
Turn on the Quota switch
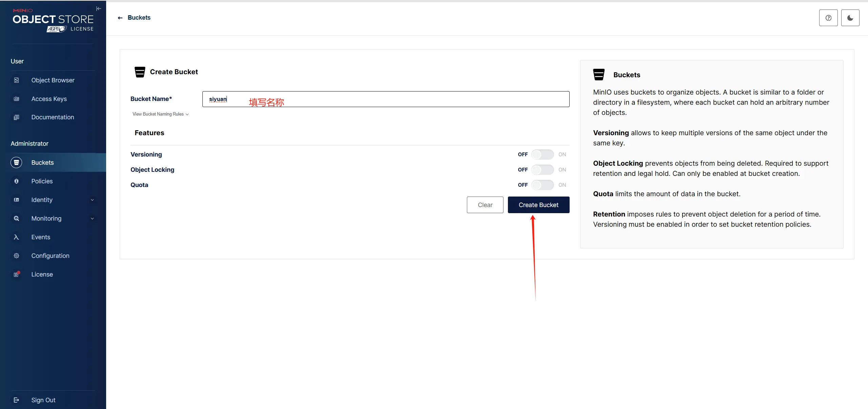point(542,185)
